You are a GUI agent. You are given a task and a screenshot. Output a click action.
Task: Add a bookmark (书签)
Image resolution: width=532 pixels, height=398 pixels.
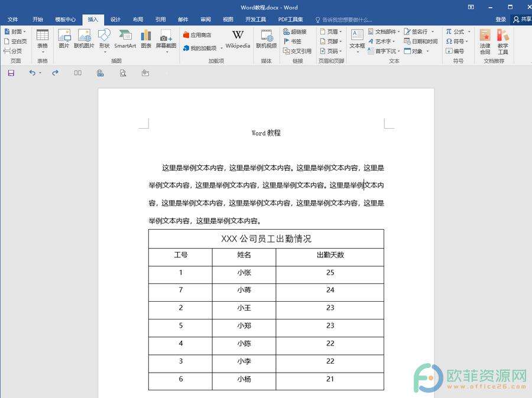tap(292, 41)
